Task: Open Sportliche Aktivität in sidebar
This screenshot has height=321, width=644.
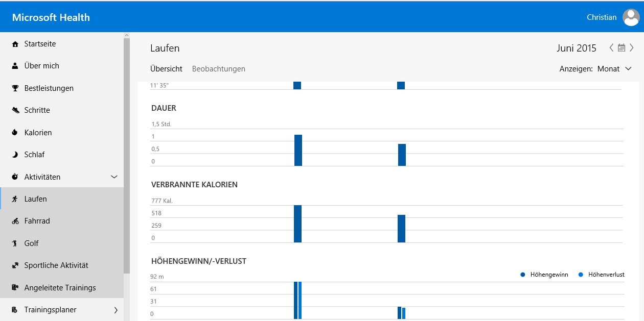Action: tap(56, 265)
